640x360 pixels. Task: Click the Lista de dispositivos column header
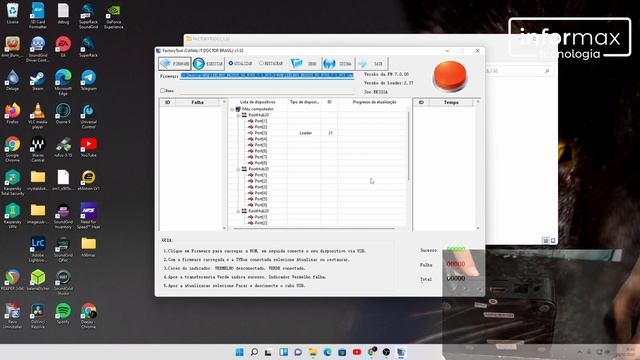pyautogui.click(x=258, y=102)
